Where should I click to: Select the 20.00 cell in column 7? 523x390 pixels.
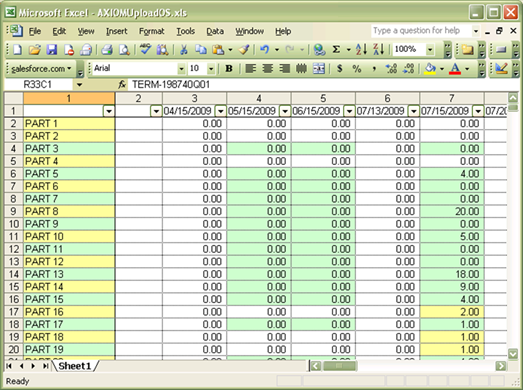[452, 212]
